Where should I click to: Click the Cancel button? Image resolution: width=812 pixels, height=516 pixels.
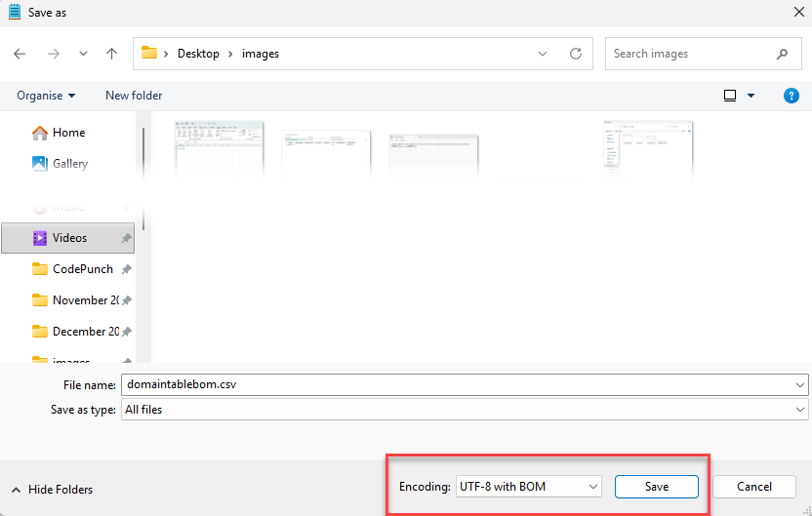point(754,487)
